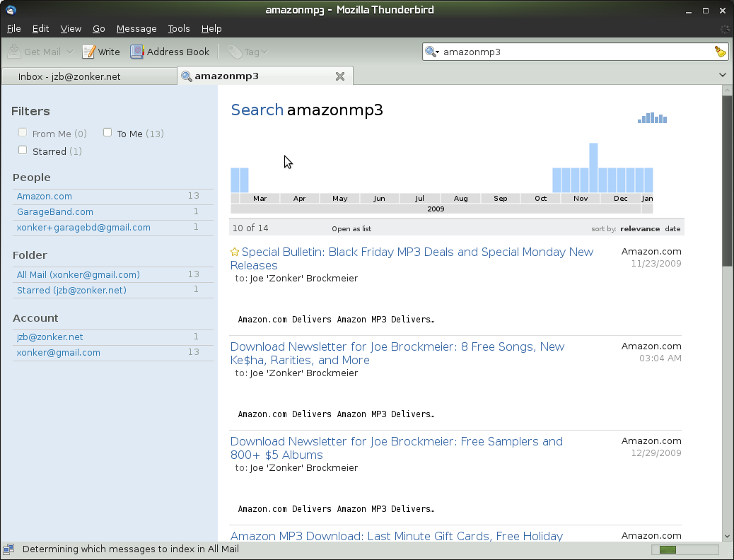Click the Write message icon
The image size is (734, 560).
[x=89, y=52]
